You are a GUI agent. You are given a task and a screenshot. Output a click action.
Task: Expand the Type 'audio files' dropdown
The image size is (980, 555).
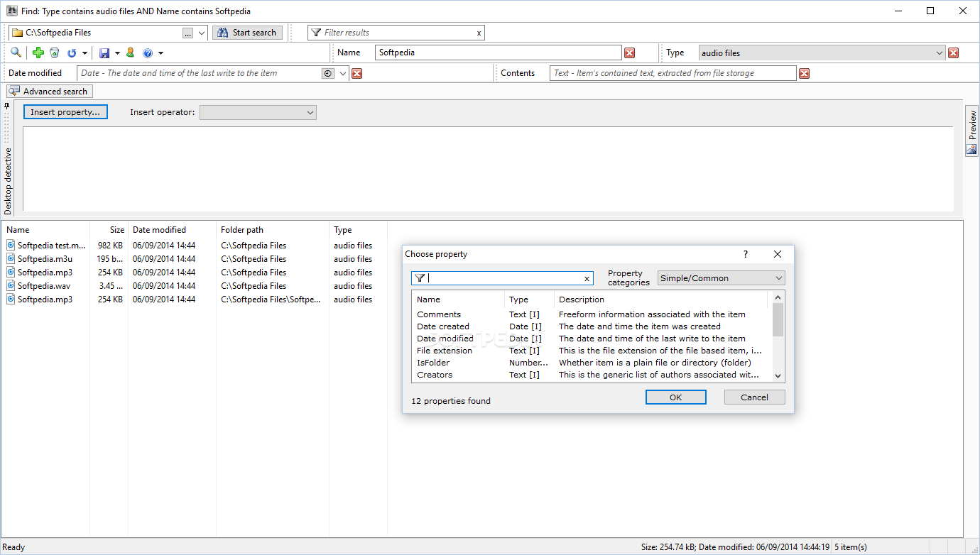pyautogui.click(x=939, y=53)
